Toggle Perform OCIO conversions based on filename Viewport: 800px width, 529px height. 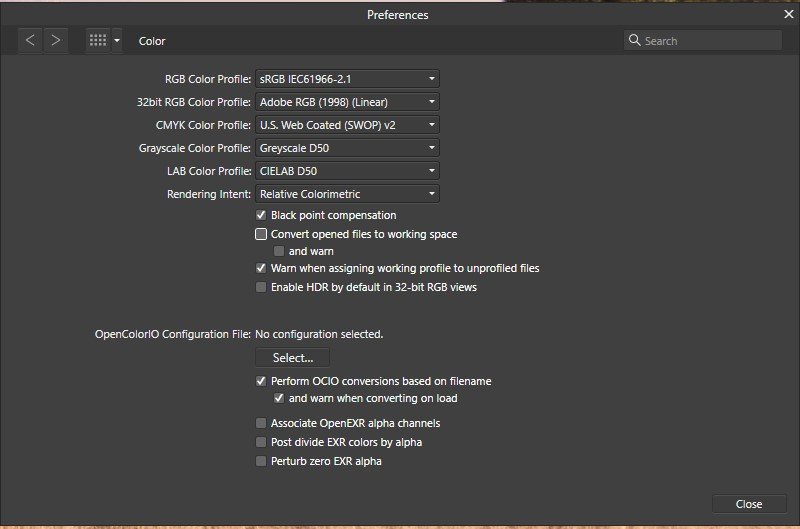click(261, 381)
